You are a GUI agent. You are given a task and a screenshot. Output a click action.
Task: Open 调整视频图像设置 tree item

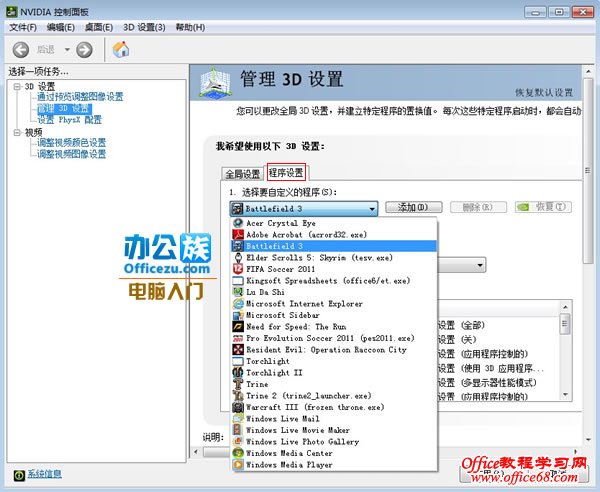click(x=71, y=154)
